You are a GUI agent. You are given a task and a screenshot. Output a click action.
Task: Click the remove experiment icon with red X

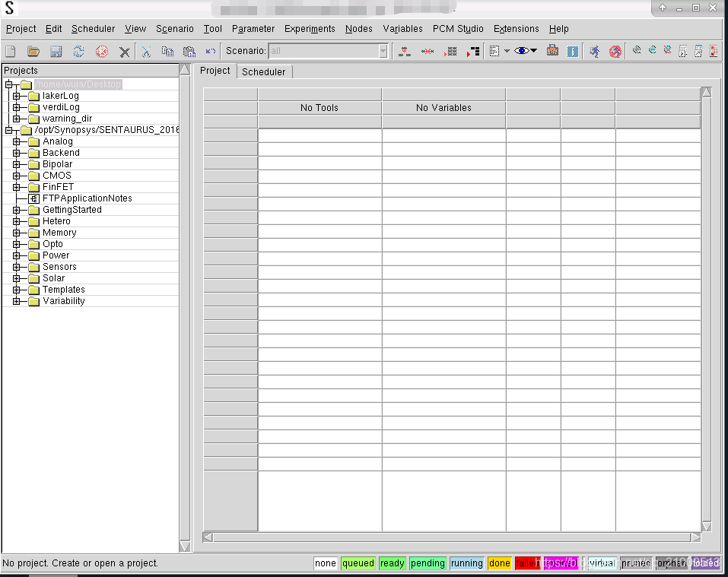(428, 51)
